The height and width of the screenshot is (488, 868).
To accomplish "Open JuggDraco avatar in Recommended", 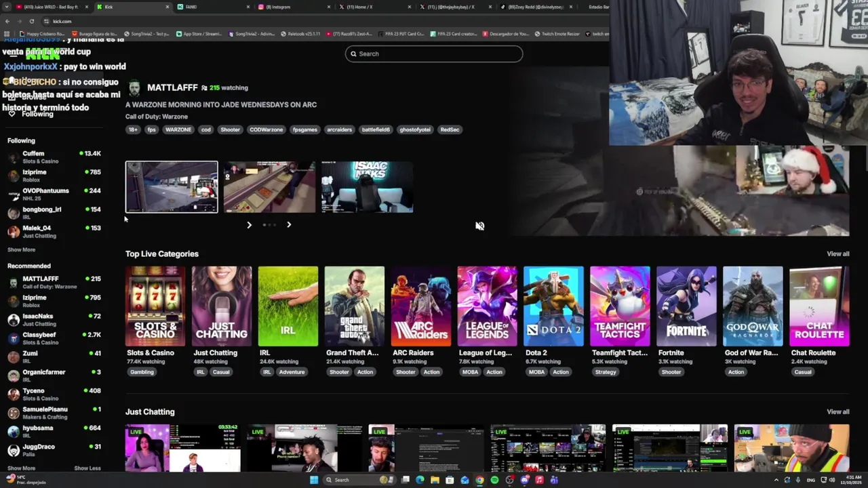I will click(13, 450).
